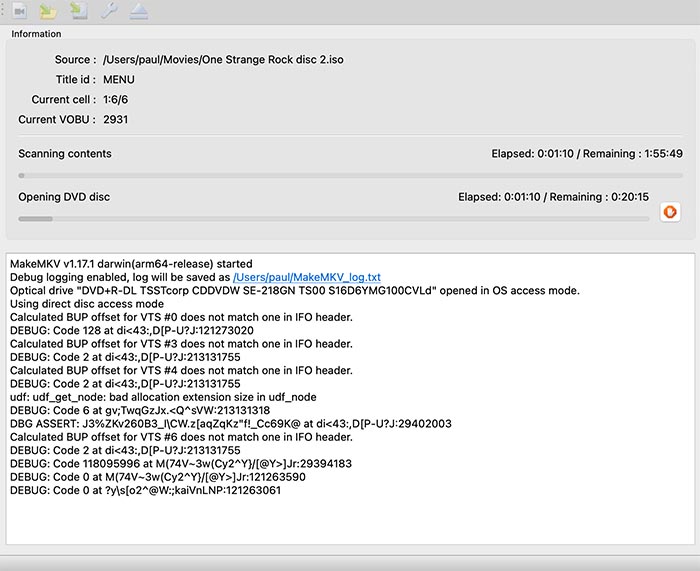
Task: Click the Title id value MENU
Action: [x=119, y=79]
